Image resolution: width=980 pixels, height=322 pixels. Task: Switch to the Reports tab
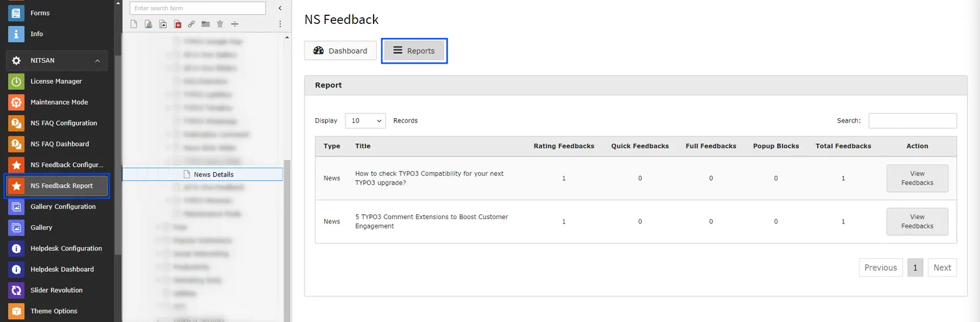click(x=414, y=51)
